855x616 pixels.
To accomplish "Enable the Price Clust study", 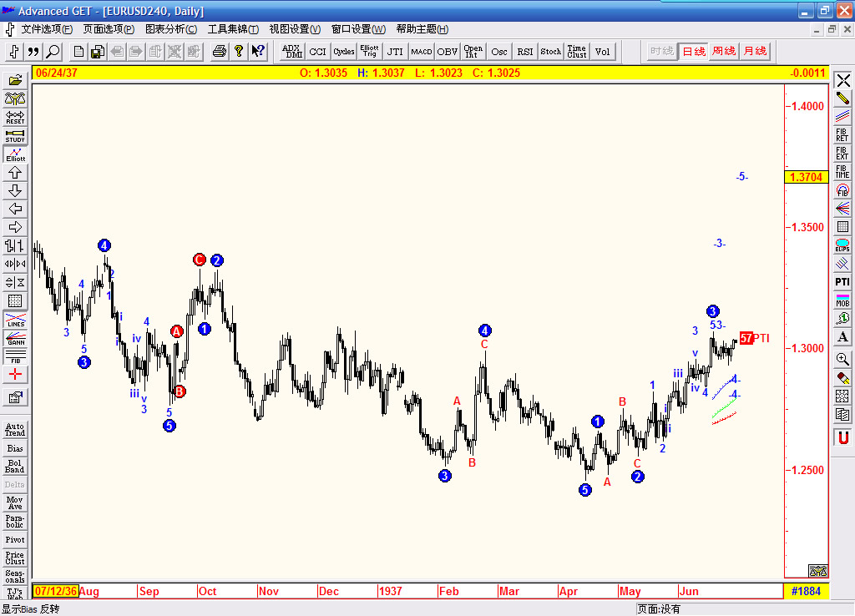I will coord(15,558).
